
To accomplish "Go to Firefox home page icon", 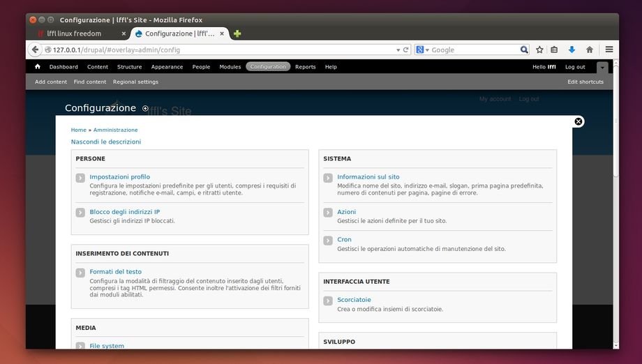I will pyautogui.click(x=589, y=50).
